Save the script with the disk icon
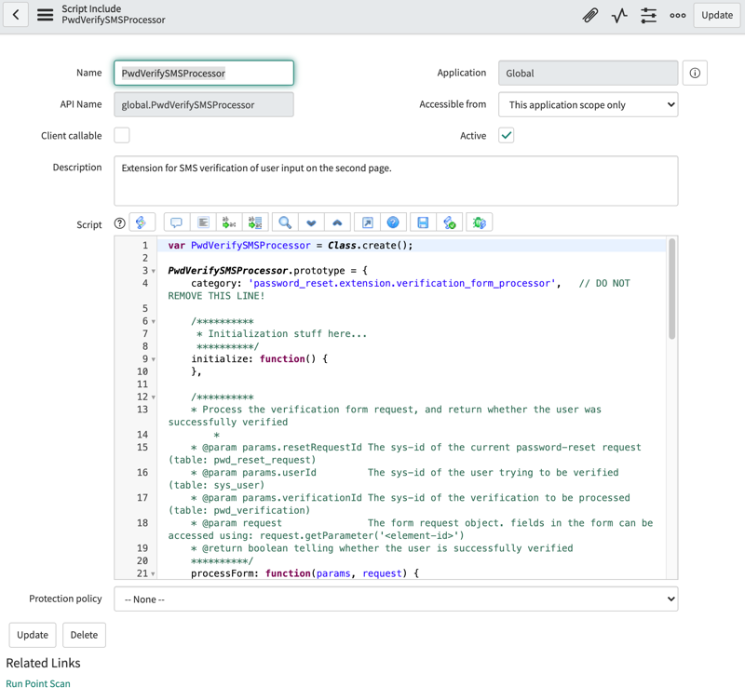745x700 pixels. click(423, 222)
